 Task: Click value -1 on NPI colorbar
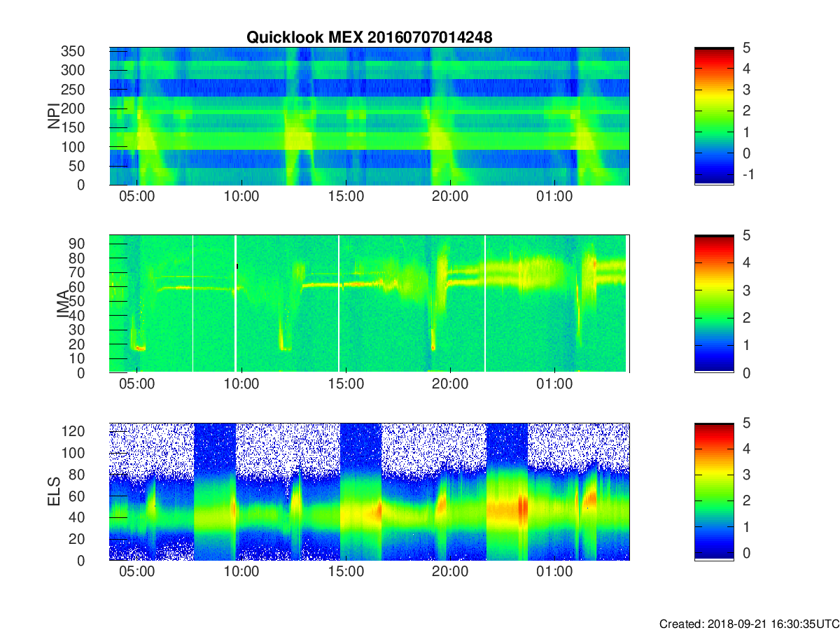(748, 174)
